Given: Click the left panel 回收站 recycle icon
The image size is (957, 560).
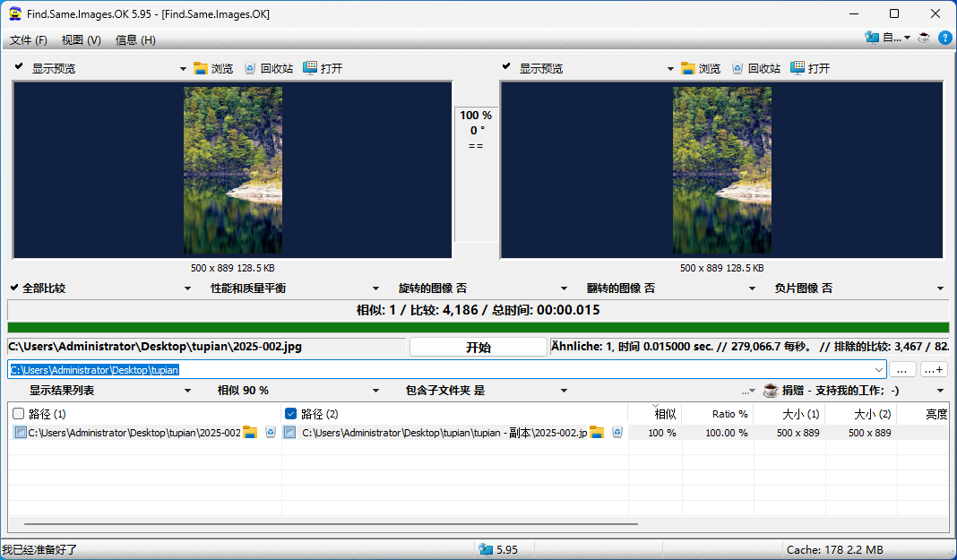Looking at the screenshot, I should coord(250,68).
